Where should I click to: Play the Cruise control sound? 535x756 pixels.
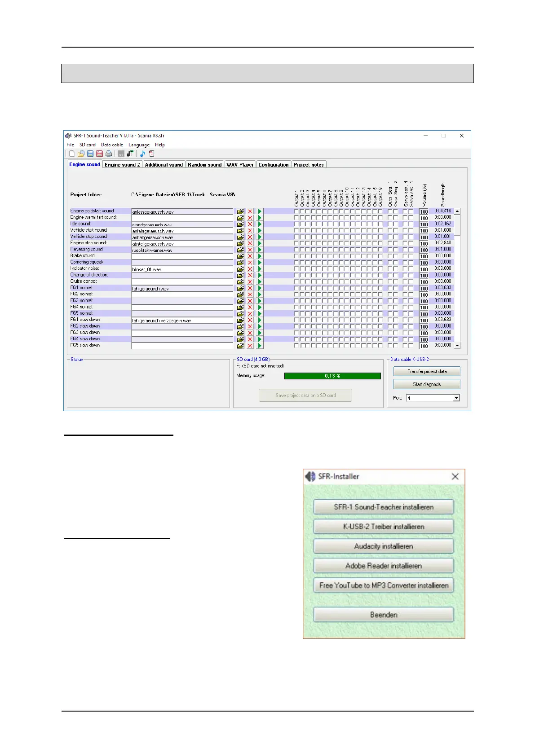260,282
